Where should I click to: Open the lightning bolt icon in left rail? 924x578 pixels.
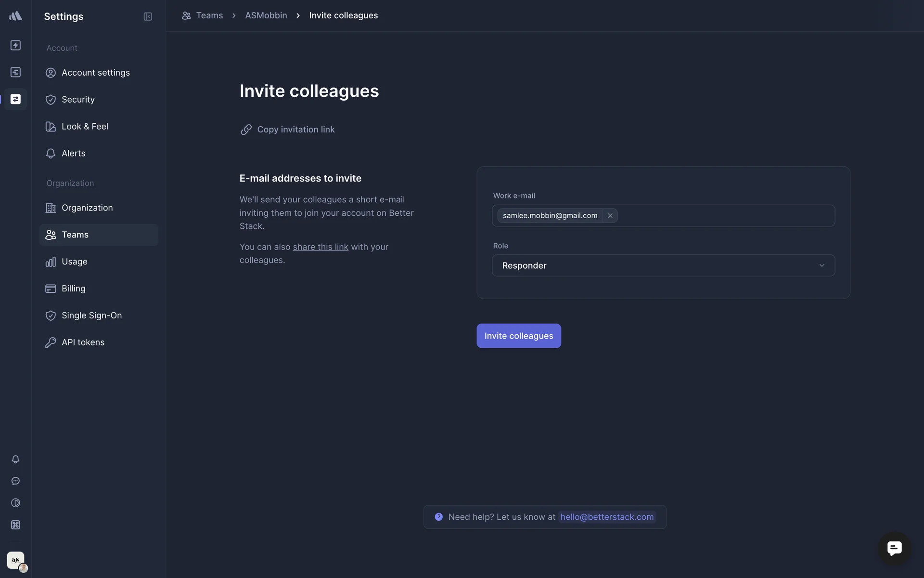[x=15, y=45]
